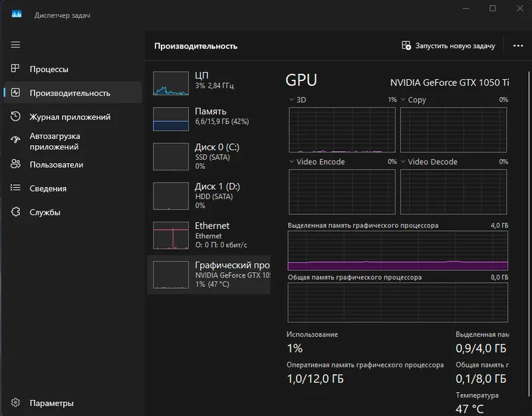Click the GPU heading text

(301, 80)
